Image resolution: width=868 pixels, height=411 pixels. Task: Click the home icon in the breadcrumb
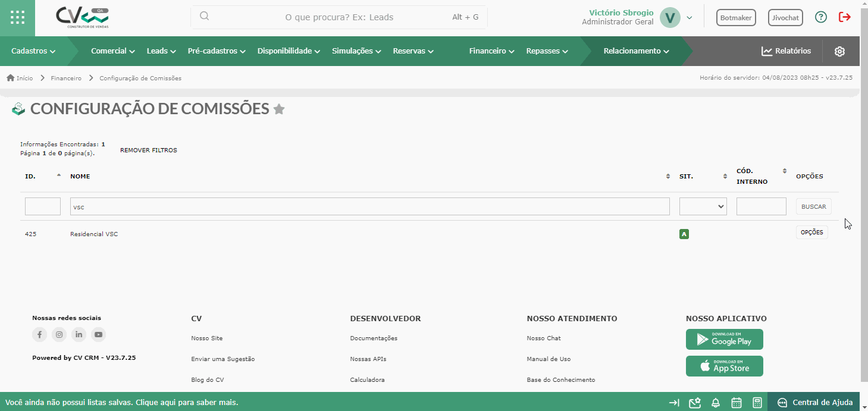coord(10,78)
